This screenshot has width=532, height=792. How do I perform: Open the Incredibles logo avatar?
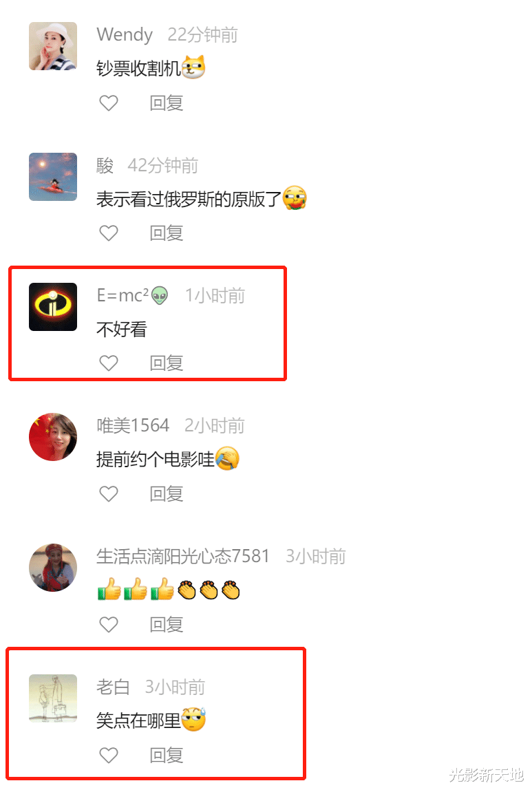(53, 307)
